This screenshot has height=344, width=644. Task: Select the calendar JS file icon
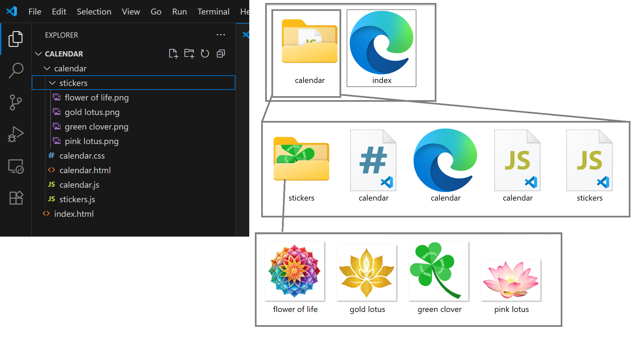517,160
